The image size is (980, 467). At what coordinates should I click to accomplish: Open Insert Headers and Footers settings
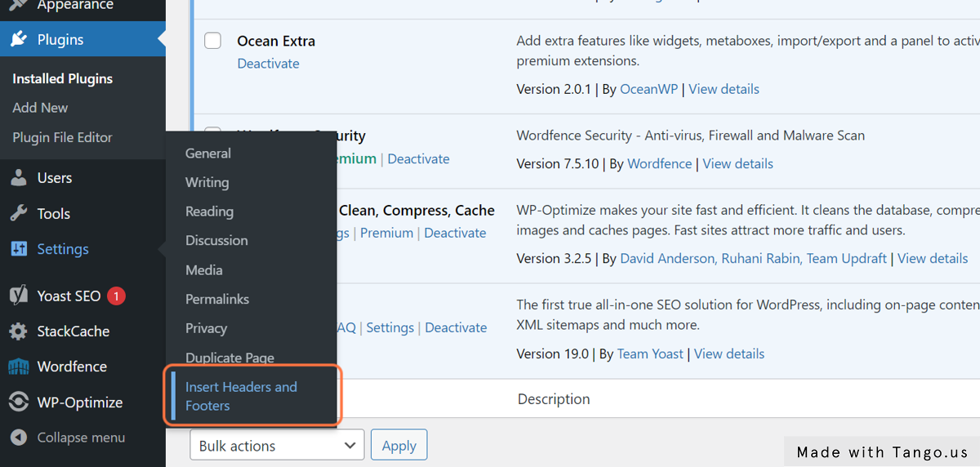pyautogui.click(x=252, y=396)
